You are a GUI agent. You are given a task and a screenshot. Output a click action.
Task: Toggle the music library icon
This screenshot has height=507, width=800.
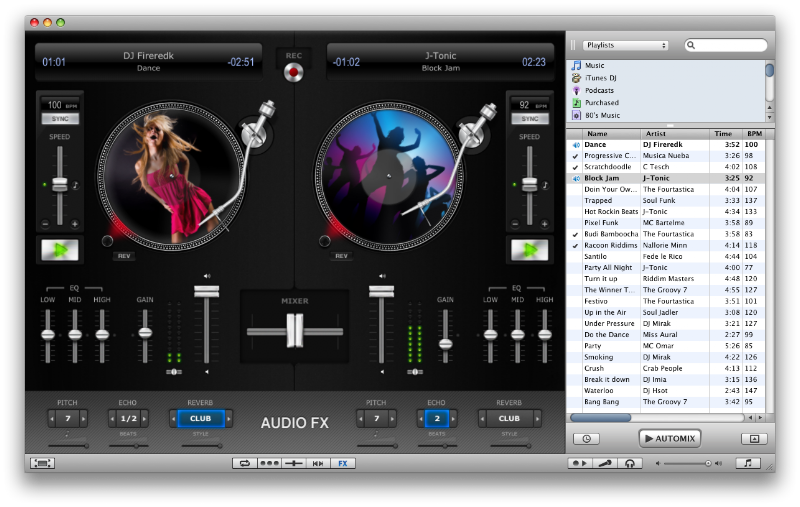pyautogui.click(x=748, y=463)
